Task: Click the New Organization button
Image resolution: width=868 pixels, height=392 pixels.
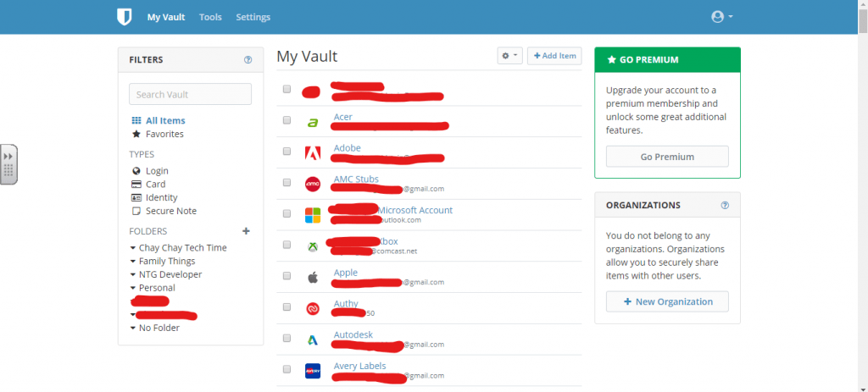Action: pyautogui.click(x=667, y=301)
